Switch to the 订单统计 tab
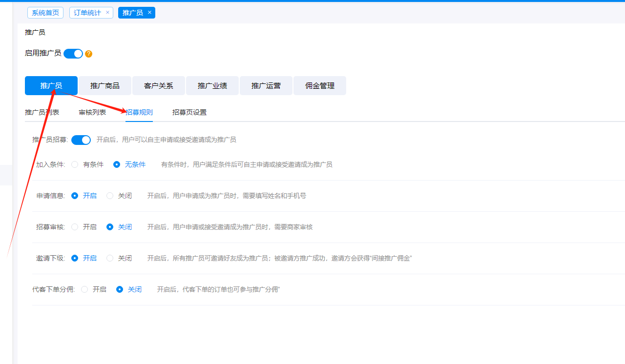The image size is (625, 364). pyautogui.click(x=87, y=13)
